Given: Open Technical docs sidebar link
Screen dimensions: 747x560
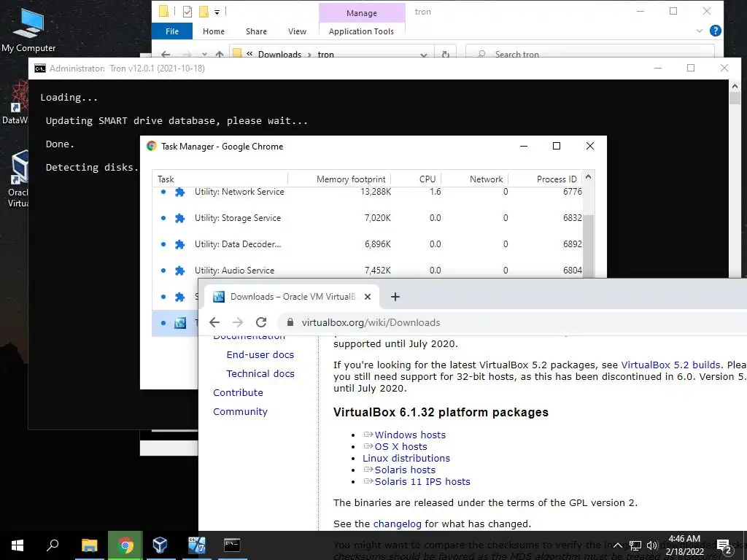Looking at the screenshot, I should pyautogui.click(x=260, y=374).
